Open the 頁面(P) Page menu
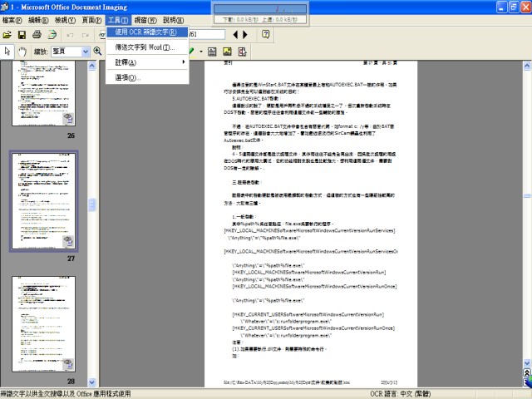 pos(91,20)
